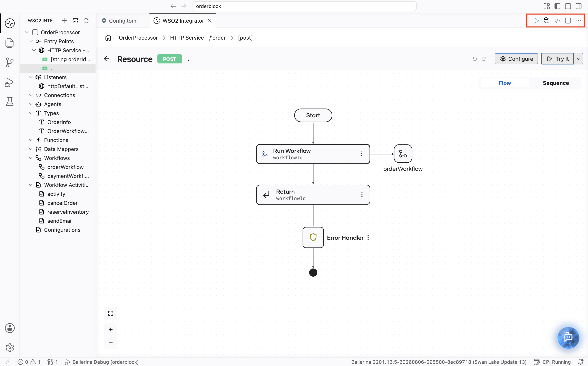Viewport: 588px width, 366px height.
Task: Click the plus icon to add artifact
Action: pyautogui.click(x=65, y=21)
